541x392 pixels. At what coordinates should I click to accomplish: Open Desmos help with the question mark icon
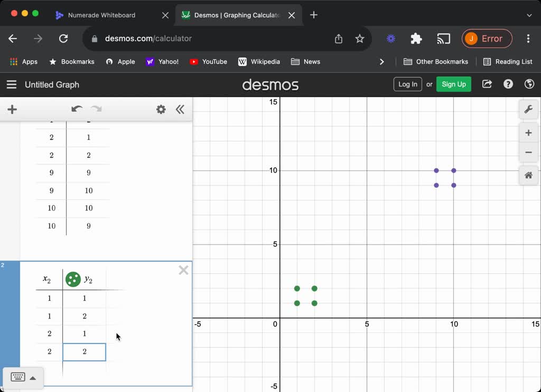508,84
